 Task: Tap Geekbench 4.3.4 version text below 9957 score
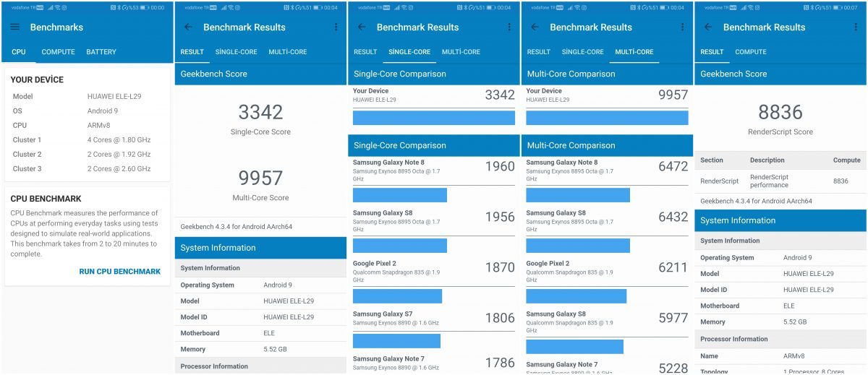tap(236, 226)
